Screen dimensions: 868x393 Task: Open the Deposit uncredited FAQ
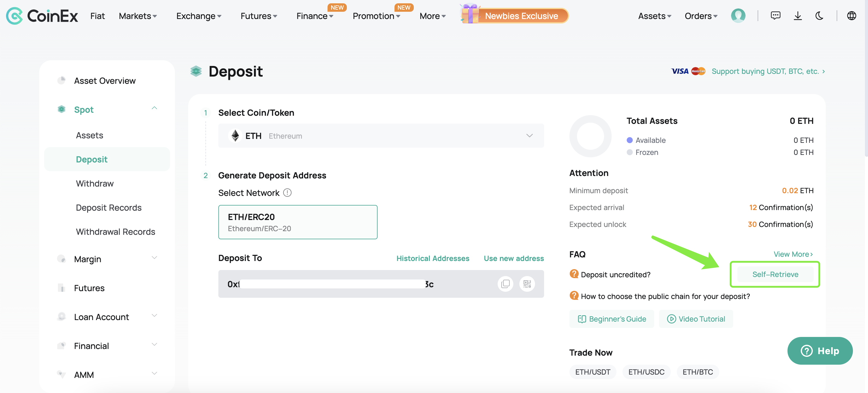pyautogui.click(x=615, y=275)
